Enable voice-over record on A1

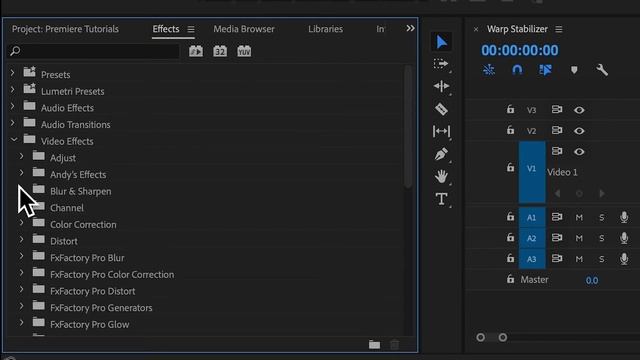pyautogui.click(x=624, y=217)
